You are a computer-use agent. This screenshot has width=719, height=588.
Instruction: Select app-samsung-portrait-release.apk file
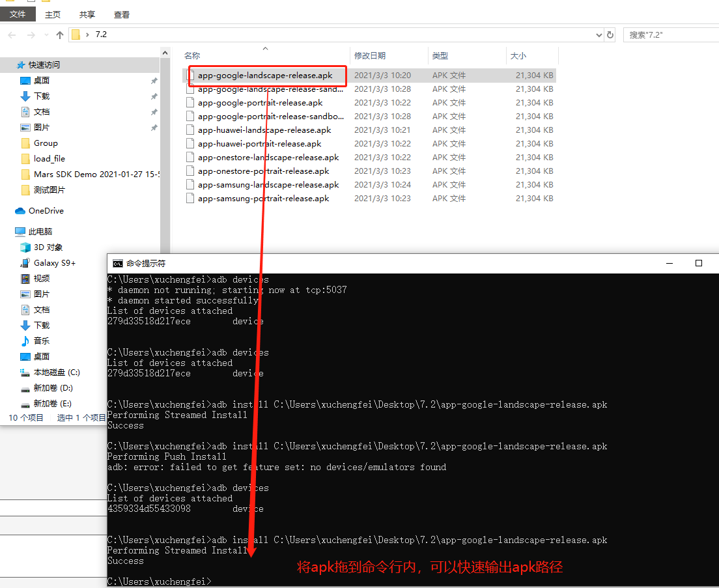pyautogui.click(x=263, y=199)
